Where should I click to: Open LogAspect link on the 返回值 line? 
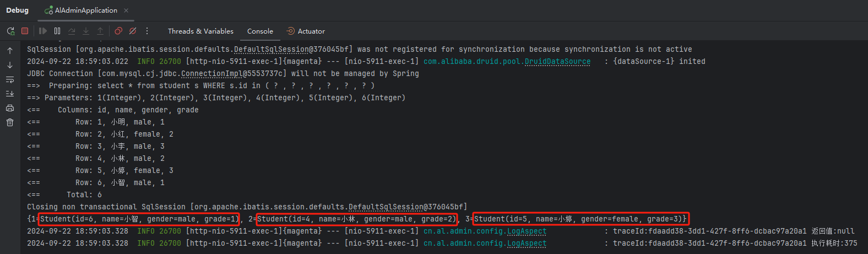click(527, 231)
